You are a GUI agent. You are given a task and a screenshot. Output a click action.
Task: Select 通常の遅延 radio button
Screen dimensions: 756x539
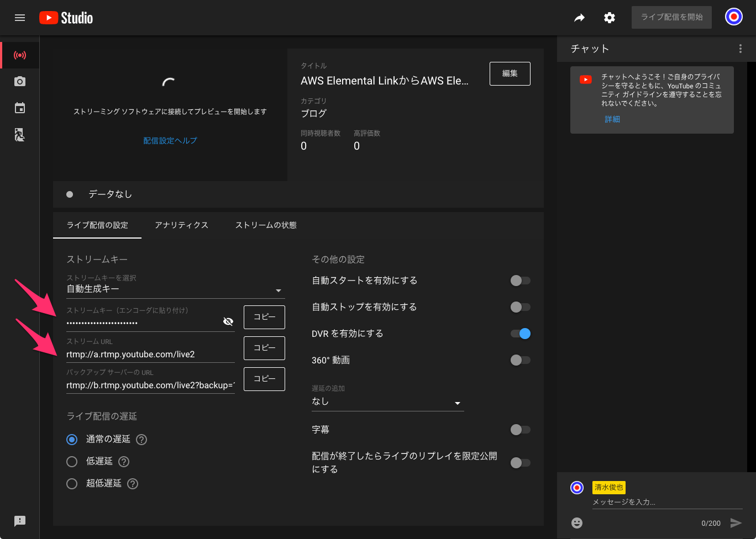[72, 440]
